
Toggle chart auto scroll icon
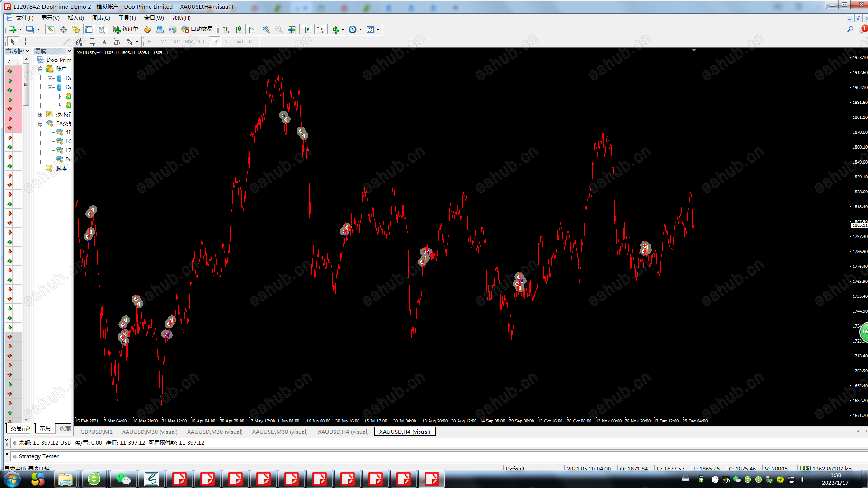307,29
